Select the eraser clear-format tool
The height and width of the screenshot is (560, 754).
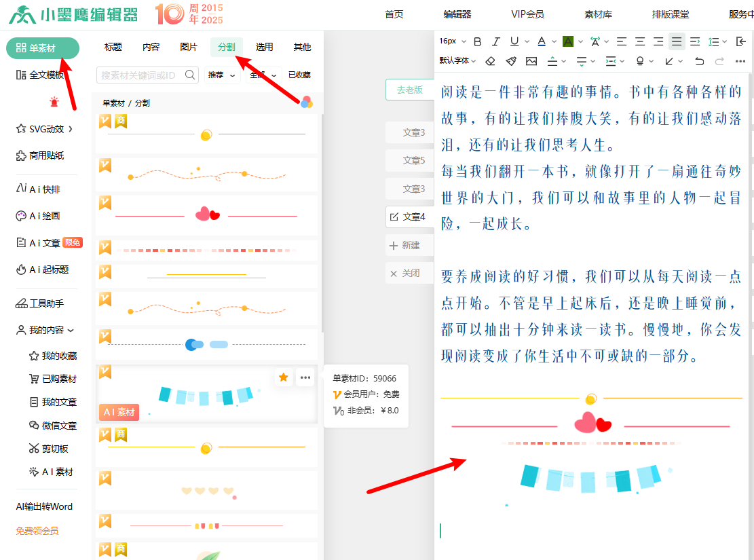click(x=491, y=61)
